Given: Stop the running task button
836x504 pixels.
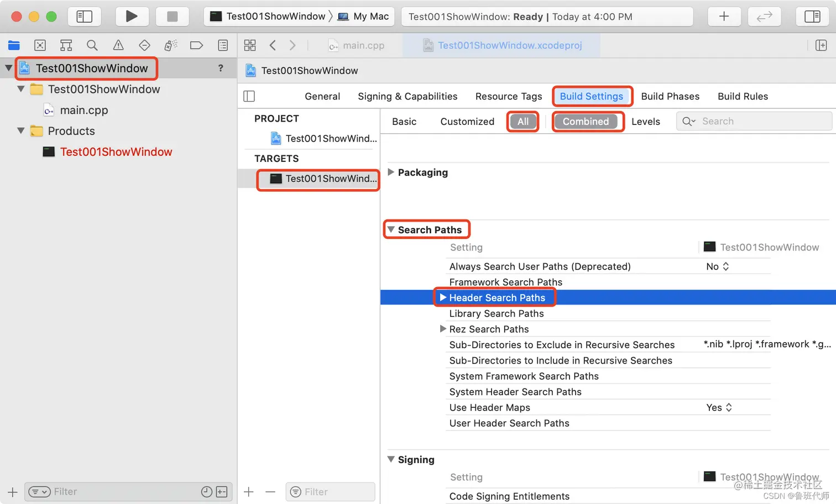Looking at the screenshot, I should click(172, 17).
